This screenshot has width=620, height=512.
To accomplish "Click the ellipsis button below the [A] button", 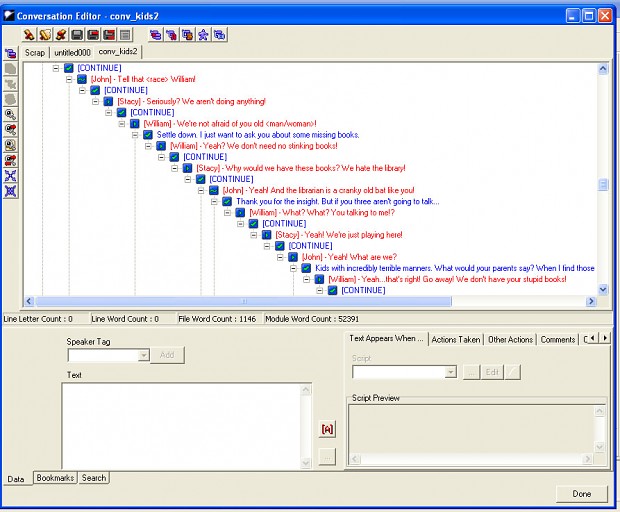I will [327, 457].
